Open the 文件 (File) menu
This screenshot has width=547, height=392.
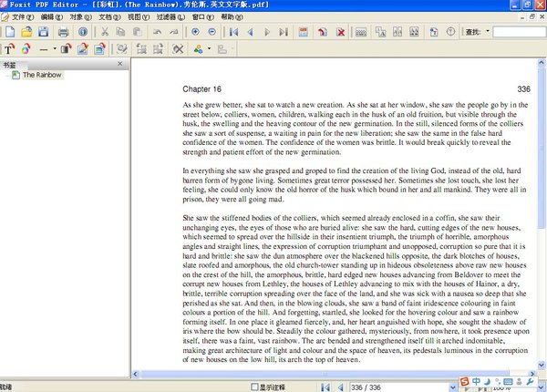23,16
